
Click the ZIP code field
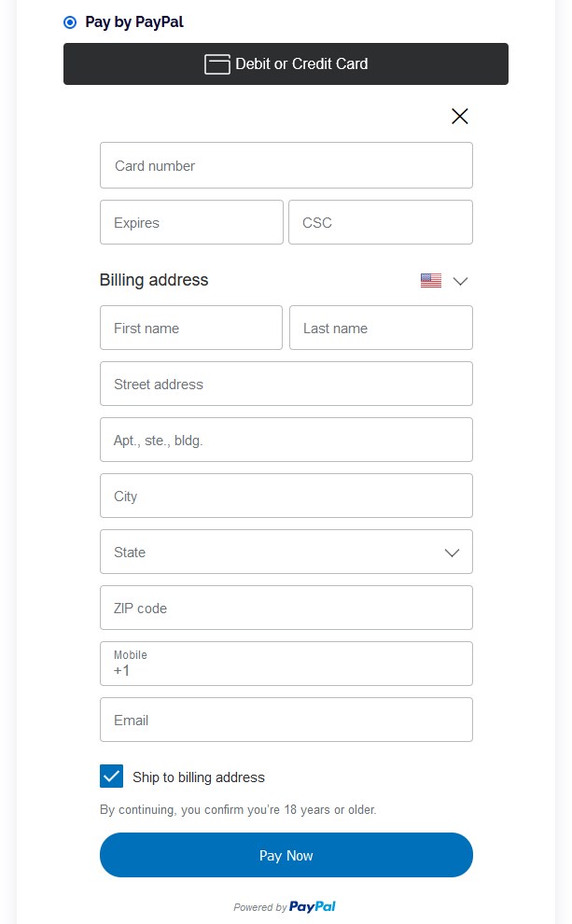[x=286, y=608]
